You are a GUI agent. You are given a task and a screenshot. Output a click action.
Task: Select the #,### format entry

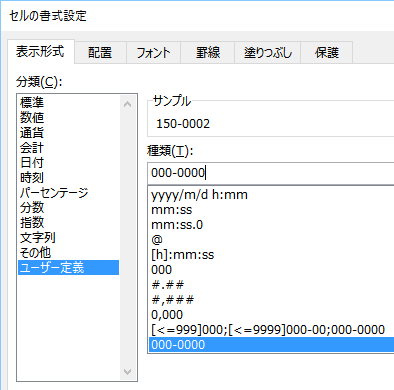(x=272, y=300)
